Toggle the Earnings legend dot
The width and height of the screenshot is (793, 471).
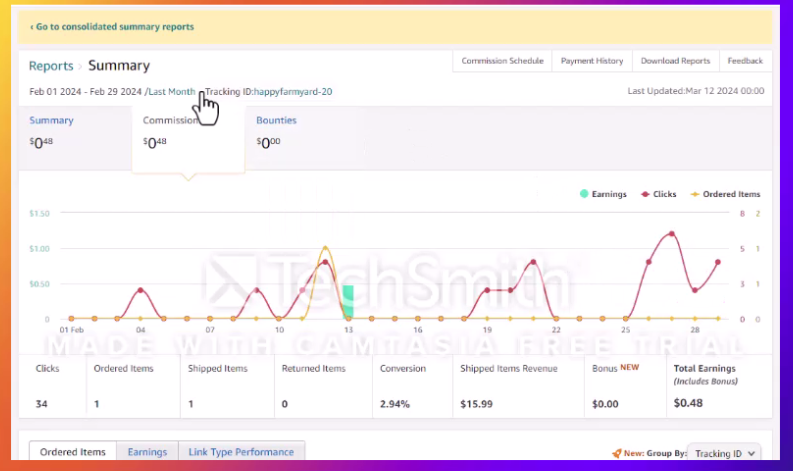[584, 194]
